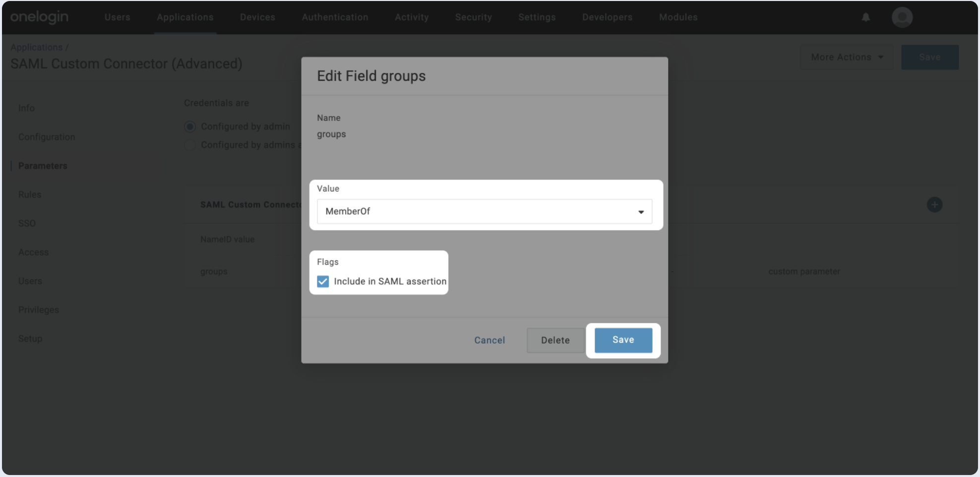Image resolution: width=980 pixels, height=477 pixels.
Task: Delete the groups field
Action: click(x=555, y=341)
